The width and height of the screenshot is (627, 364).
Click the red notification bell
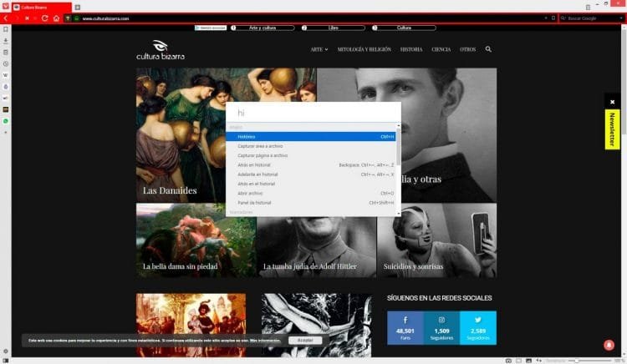pyautogui.click(x=609, y=345)
